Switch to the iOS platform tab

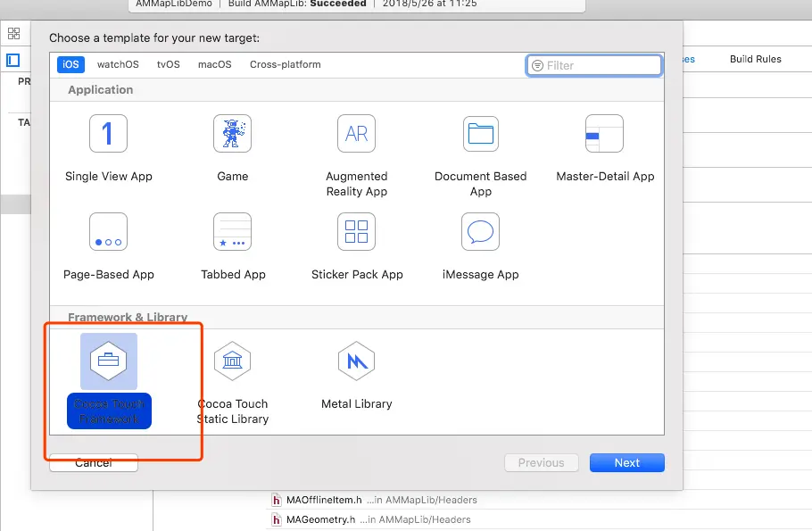pyautogui.click(x=70, y=64)
